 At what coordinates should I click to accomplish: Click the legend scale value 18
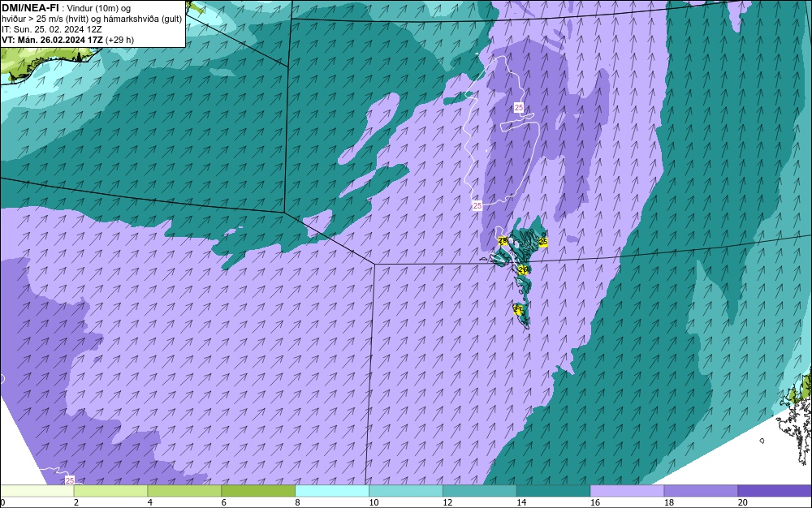tap(669, 502)
